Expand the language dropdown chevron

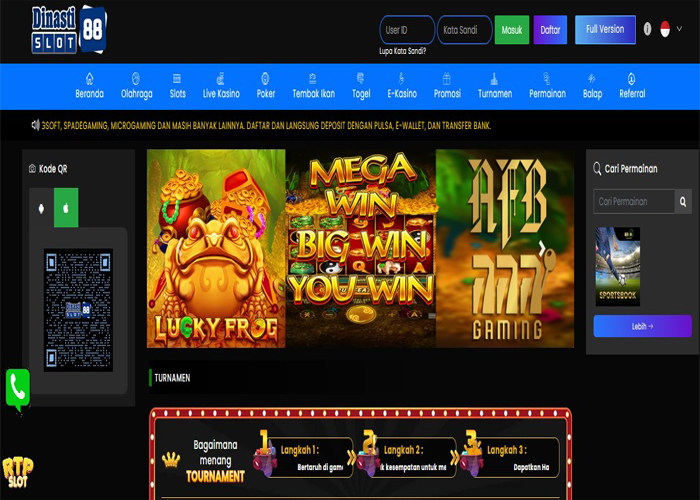point(679,29)
